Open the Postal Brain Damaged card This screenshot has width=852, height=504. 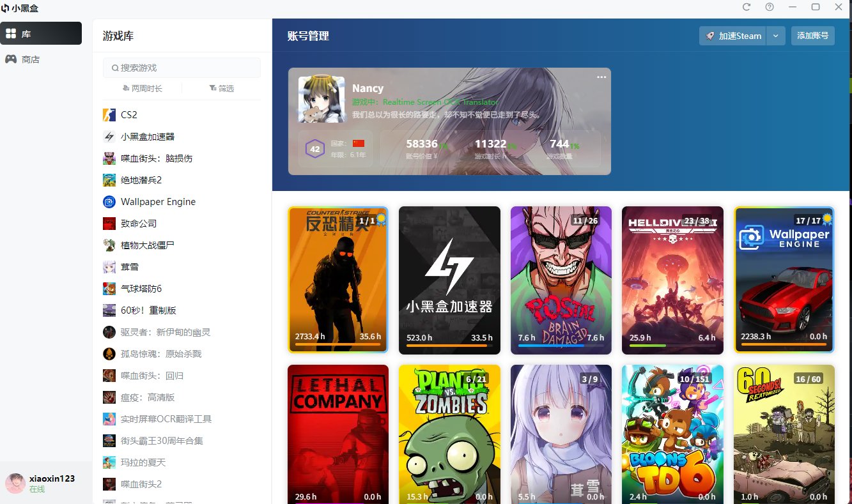tap(561, 280)
